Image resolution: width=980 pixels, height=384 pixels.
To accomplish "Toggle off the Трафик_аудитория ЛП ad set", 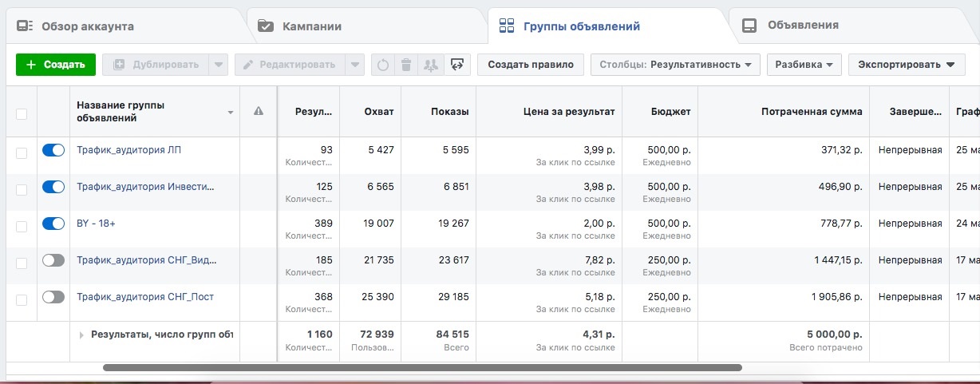I will (53, 150).
